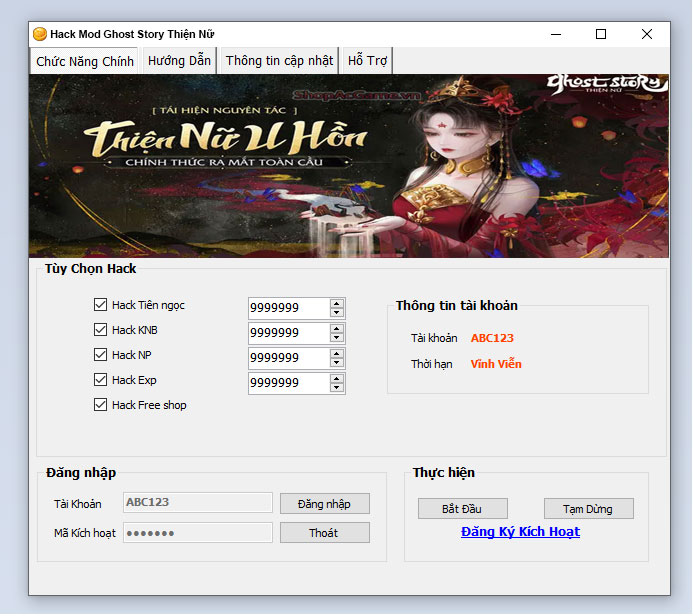This screenshot has height=616, width=693.
Task: Click the Hack NP spinner up arrow
Action: pos(337,354)
